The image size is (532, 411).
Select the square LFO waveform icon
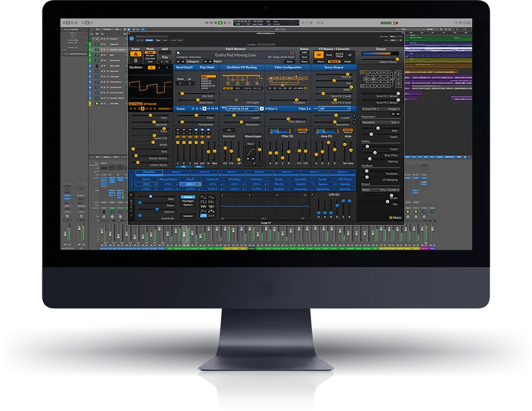[x=203, y=202]
